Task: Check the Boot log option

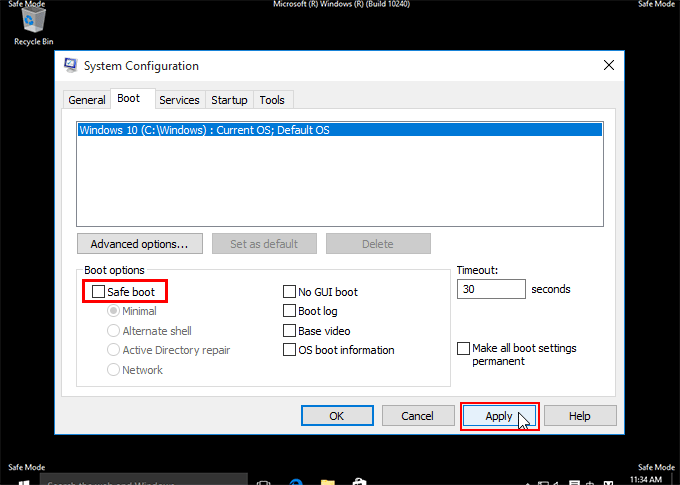Action: [289, 311]
